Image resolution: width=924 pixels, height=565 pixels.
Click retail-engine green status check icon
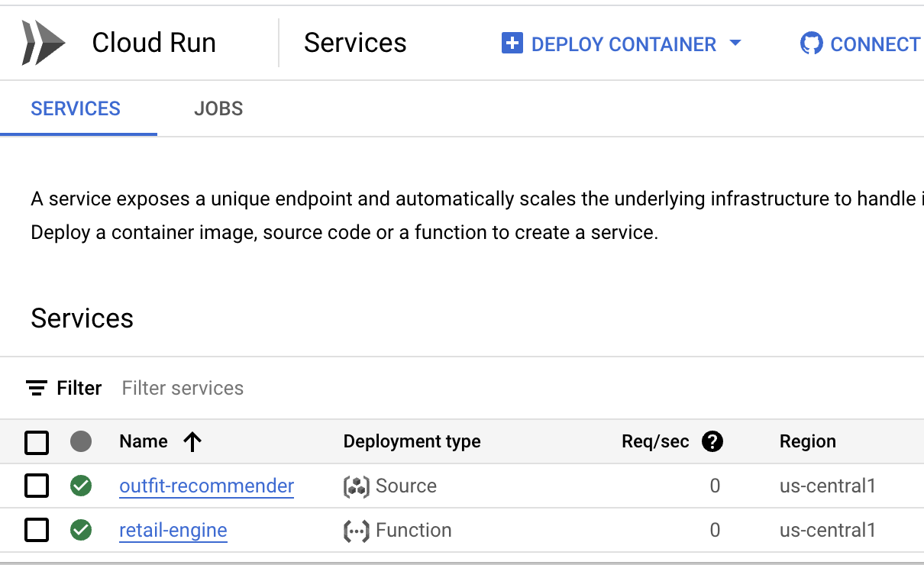pyautogui.click(x=81, y=530)
